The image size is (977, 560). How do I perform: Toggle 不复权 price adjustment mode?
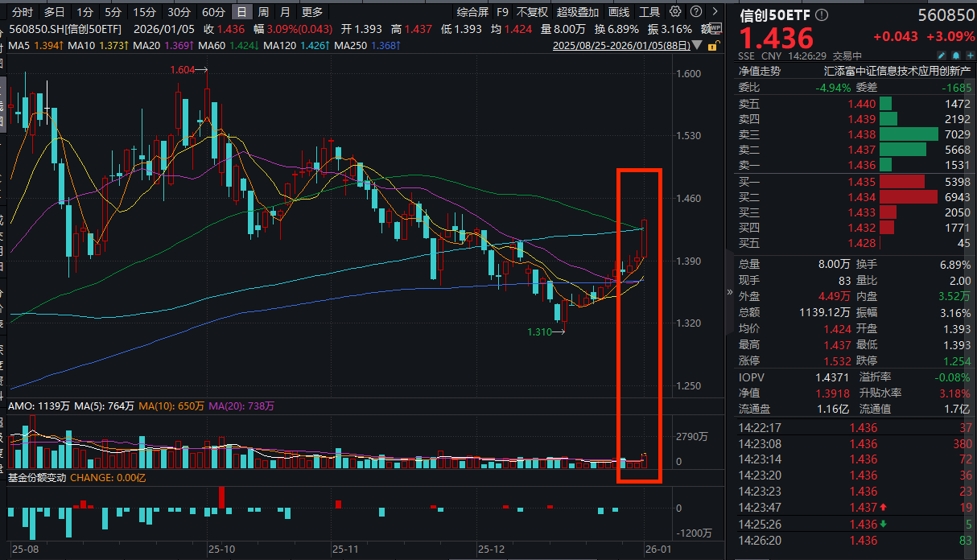[534, 12]
